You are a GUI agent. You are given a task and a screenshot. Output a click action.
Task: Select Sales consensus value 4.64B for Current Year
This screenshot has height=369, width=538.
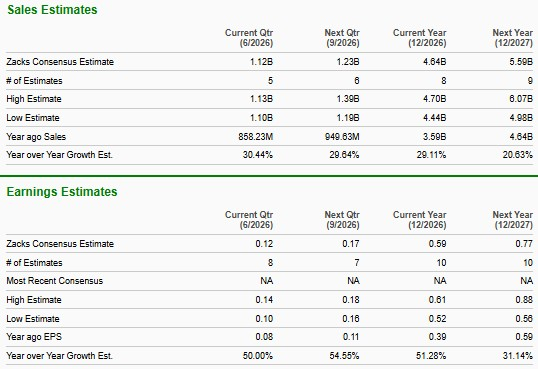tap(435, 62)
